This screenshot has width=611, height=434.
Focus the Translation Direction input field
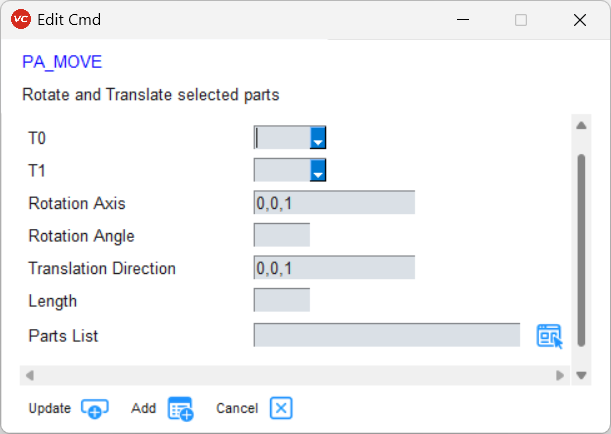point(334,268)
